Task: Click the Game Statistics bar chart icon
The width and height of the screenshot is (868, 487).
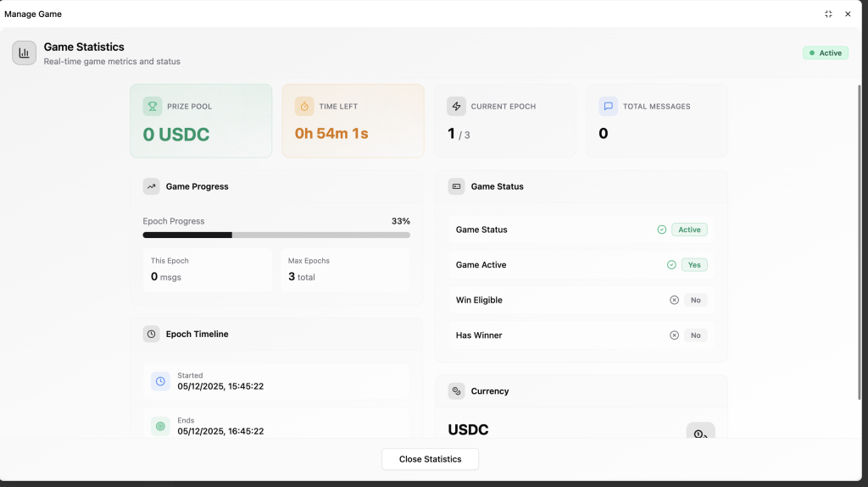Action: 24,53
